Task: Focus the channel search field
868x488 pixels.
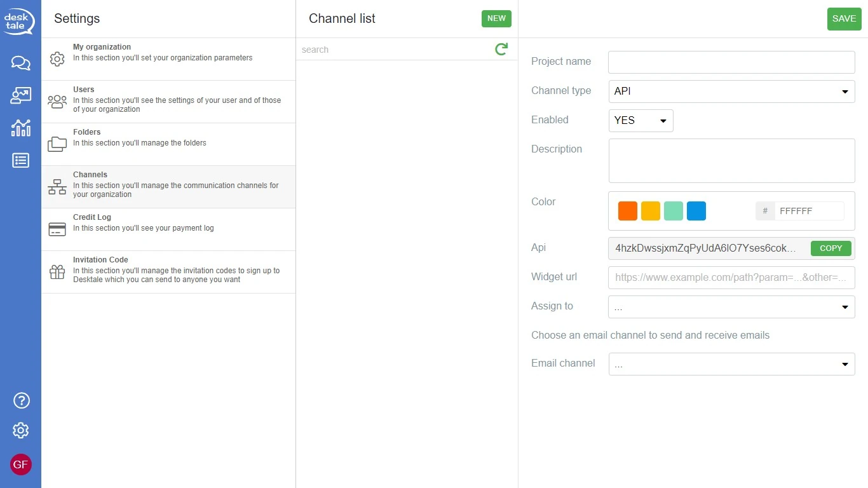Action: click(x=395, y=50)
